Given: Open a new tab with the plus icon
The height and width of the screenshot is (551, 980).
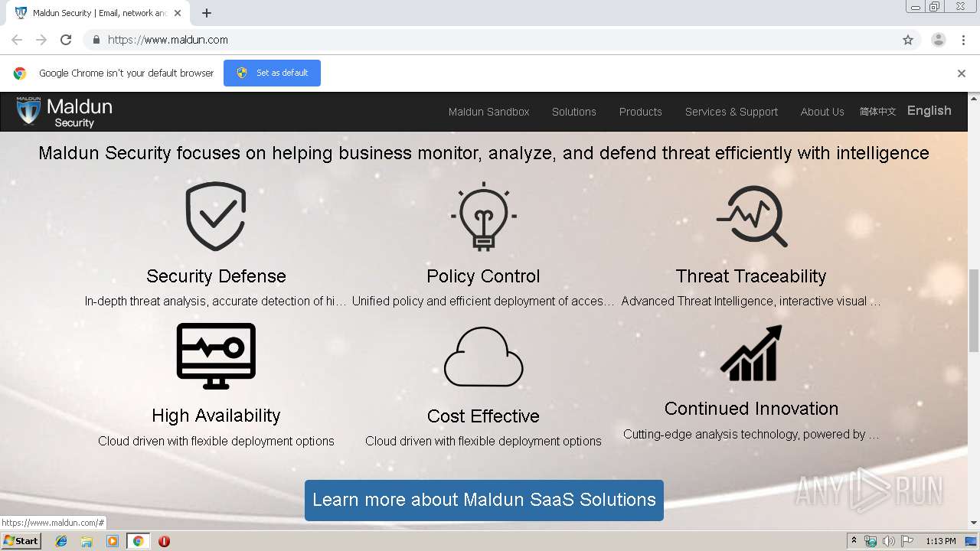Looking at the screenshot, I should (x=207, y=13).
